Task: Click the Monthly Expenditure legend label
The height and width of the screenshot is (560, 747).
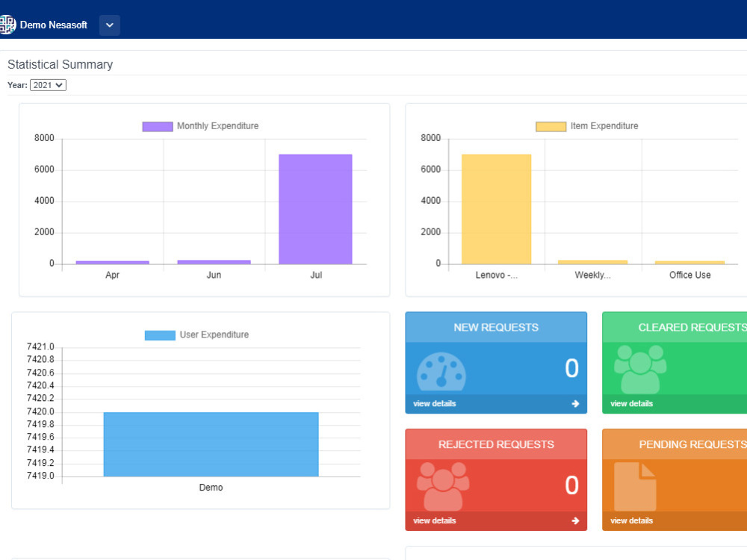Action: click(x=217, y=126)
